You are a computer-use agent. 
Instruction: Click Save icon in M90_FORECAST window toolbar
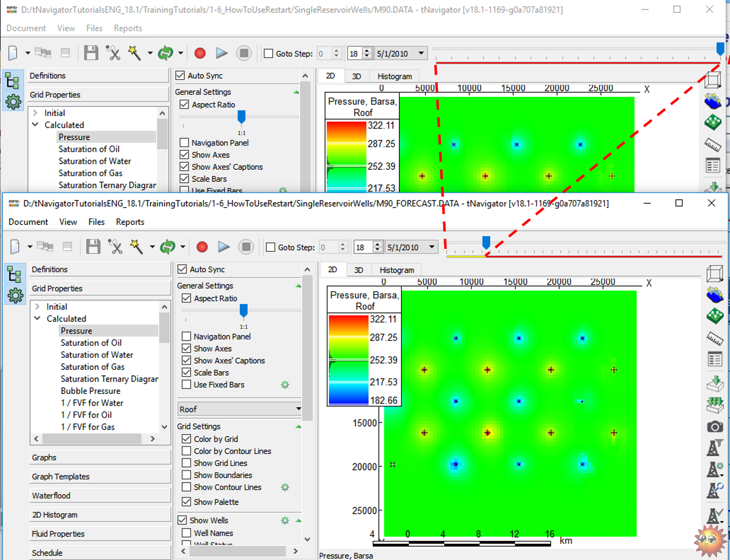(93, 247)
